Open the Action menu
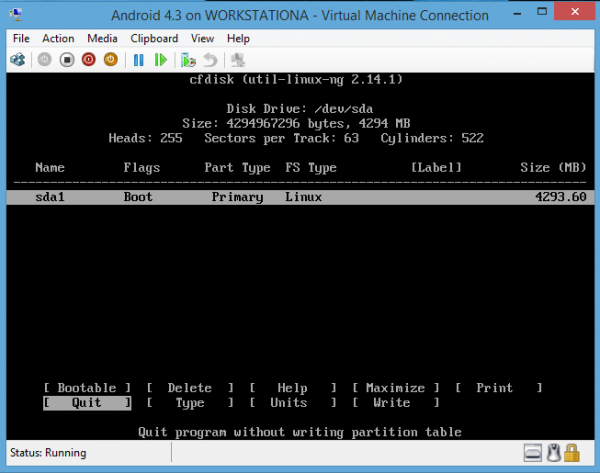Image resolution: width=600 pixels, height=473 pixels. coord(58,39)
